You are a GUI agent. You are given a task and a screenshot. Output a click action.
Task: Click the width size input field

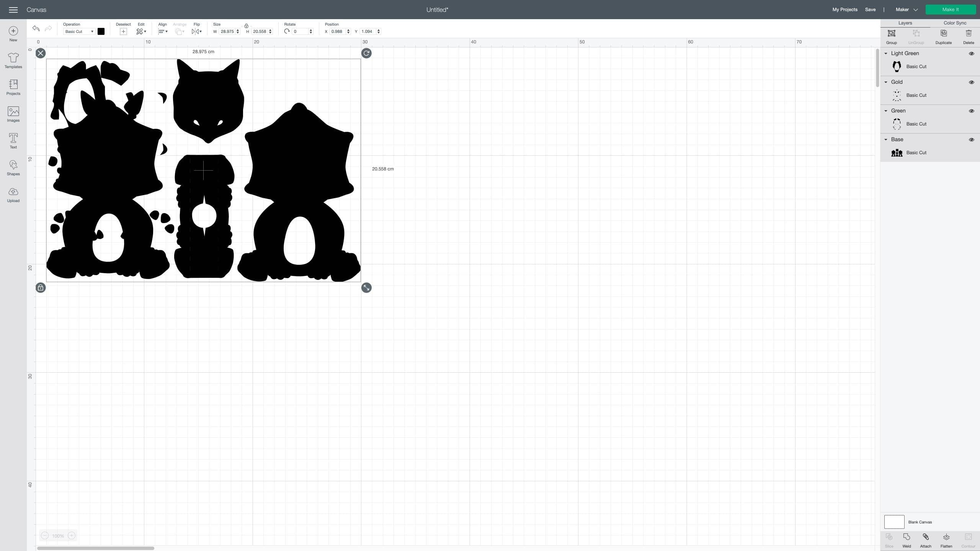coord(227,31)
